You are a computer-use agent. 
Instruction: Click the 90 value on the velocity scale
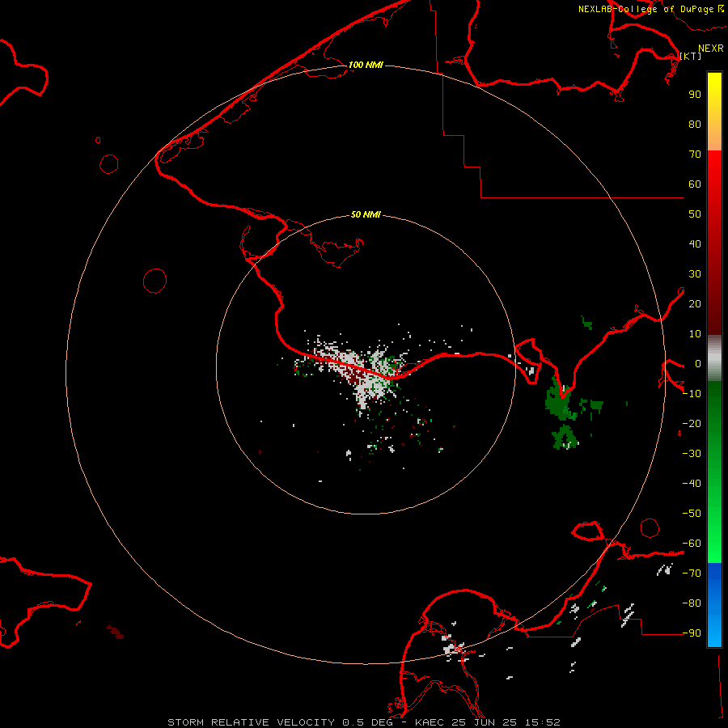(695, 95)
